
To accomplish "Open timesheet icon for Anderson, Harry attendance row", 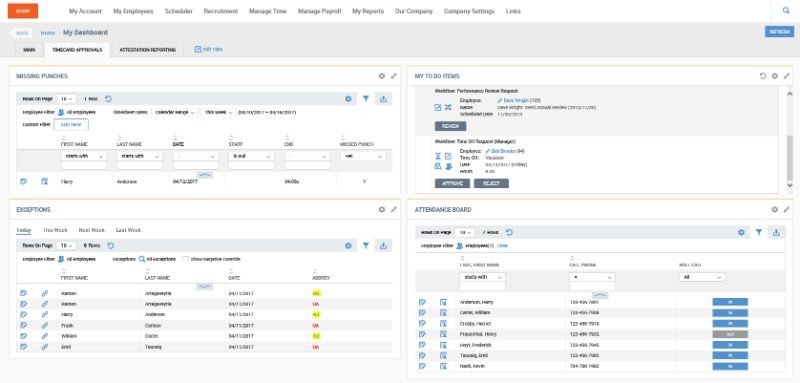I will 443,302.
